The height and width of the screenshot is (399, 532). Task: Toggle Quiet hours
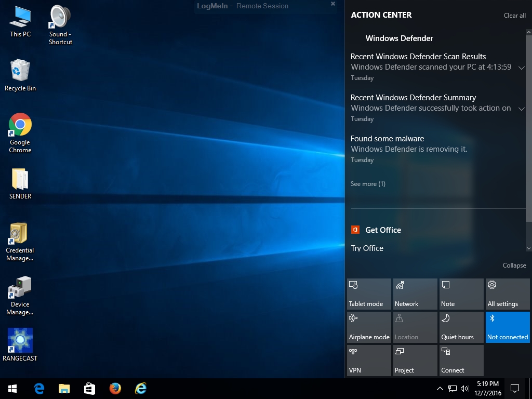click(x=461, y=327)
